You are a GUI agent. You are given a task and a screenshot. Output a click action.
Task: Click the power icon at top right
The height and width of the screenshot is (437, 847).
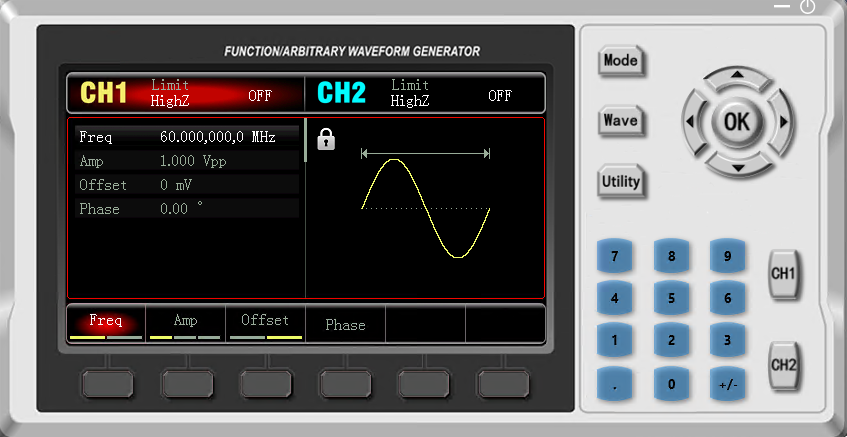[808, 6]
